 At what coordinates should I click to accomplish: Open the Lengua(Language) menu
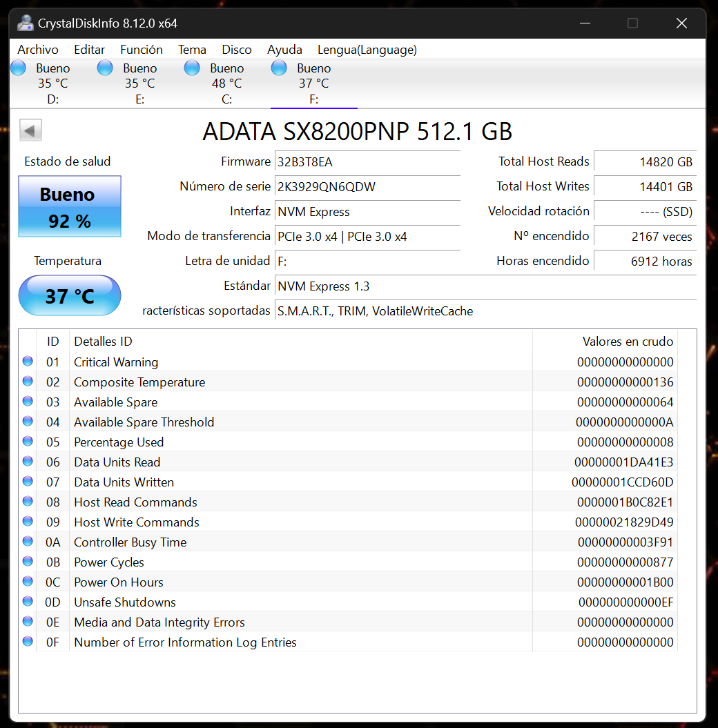click(367, 50)
